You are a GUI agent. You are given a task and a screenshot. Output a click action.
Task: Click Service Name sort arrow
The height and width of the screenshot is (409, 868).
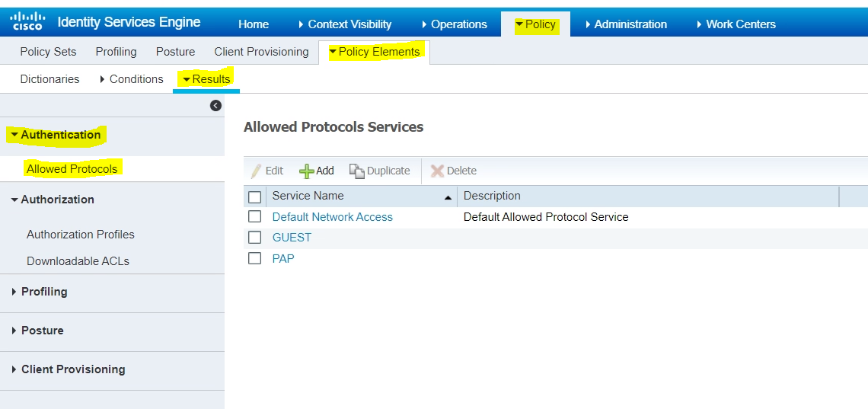pos(448,197)
